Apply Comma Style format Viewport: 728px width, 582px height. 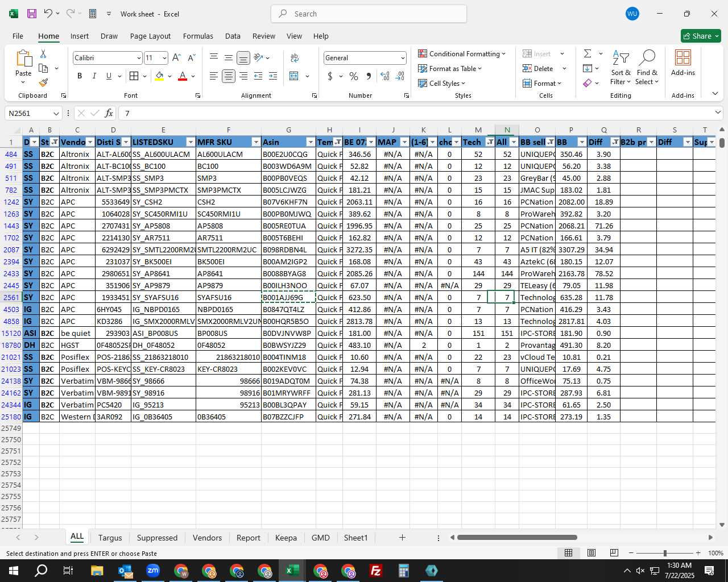click(x=369, y=76)
